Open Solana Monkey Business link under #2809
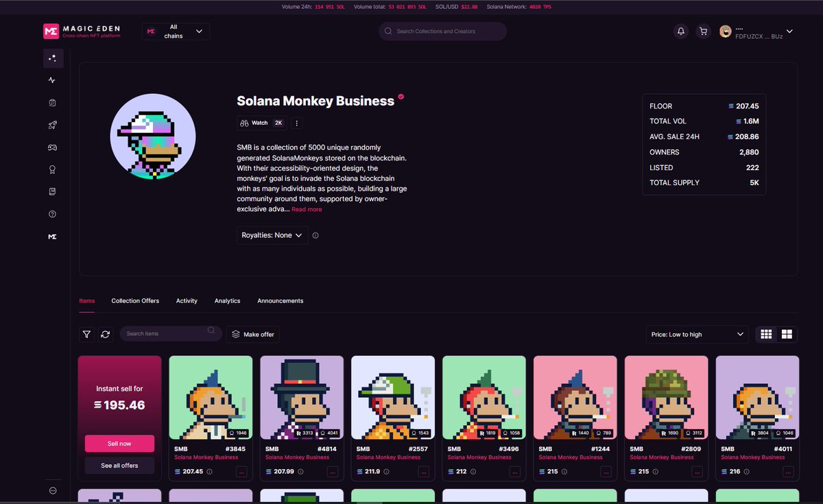823x504 pixels. pos(662,457)
